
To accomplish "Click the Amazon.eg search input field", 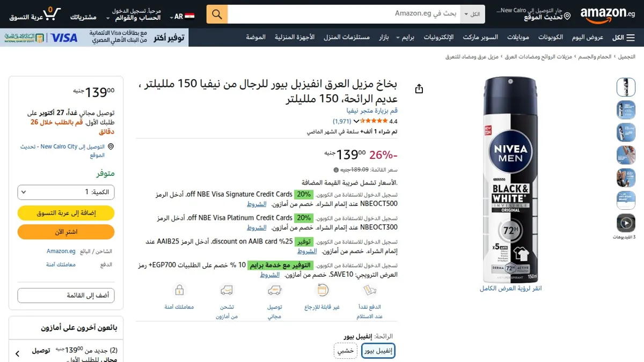I will point(344,14).
